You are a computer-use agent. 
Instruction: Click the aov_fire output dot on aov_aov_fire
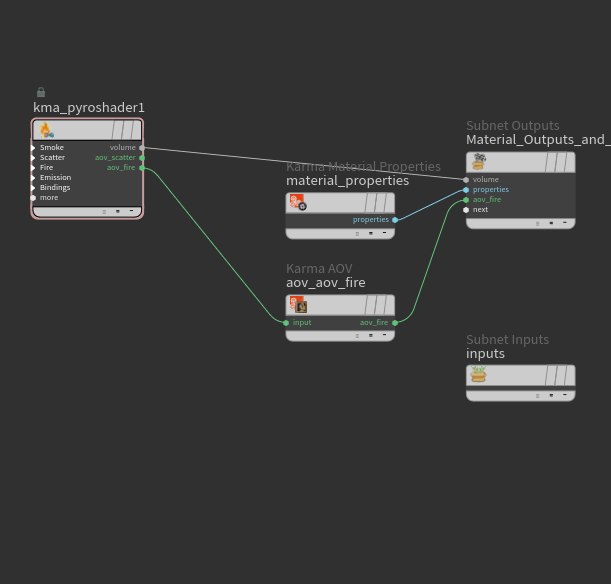click(x=395, y=323)
